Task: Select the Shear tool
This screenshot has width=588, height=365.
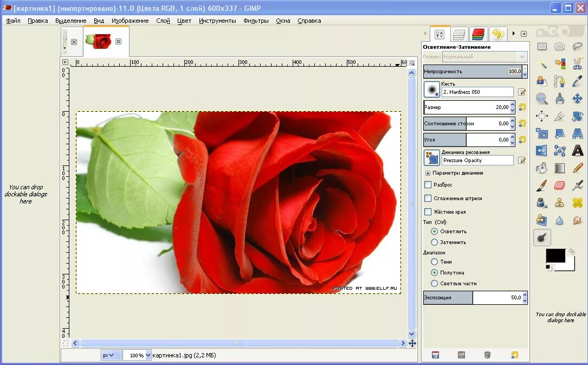Action: tap(559, 133)
